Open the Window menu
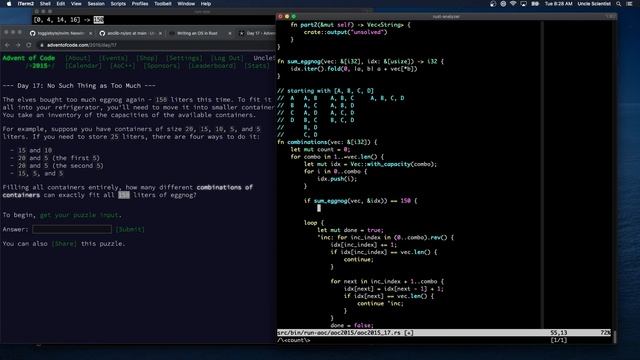This screenshot has height=360, width=640. pyautogui.click(x=186, y=4)
